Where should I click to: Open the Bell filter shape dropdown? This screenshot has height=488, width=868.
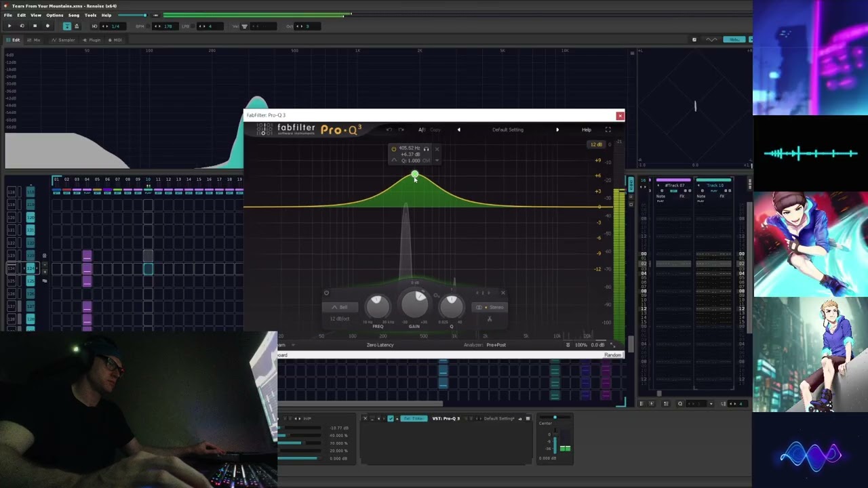[340, 307]
